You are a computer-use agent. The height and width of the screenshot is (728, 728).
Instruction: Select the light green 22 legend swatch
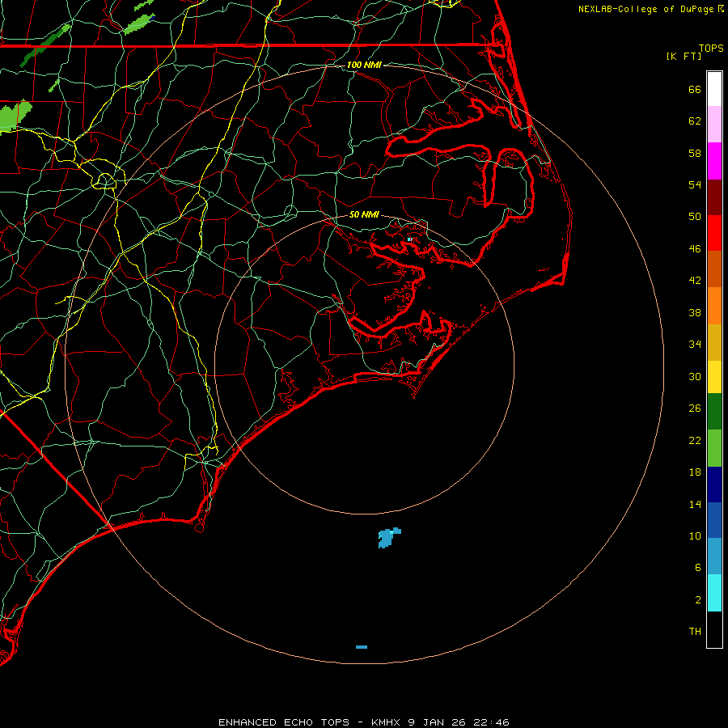714,448
